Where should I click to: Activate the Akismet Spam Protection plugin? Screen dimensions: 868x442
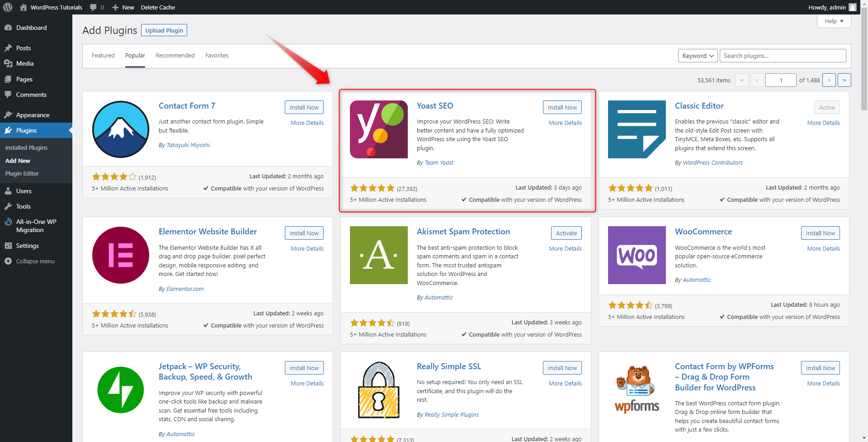(x=566, y=233)
